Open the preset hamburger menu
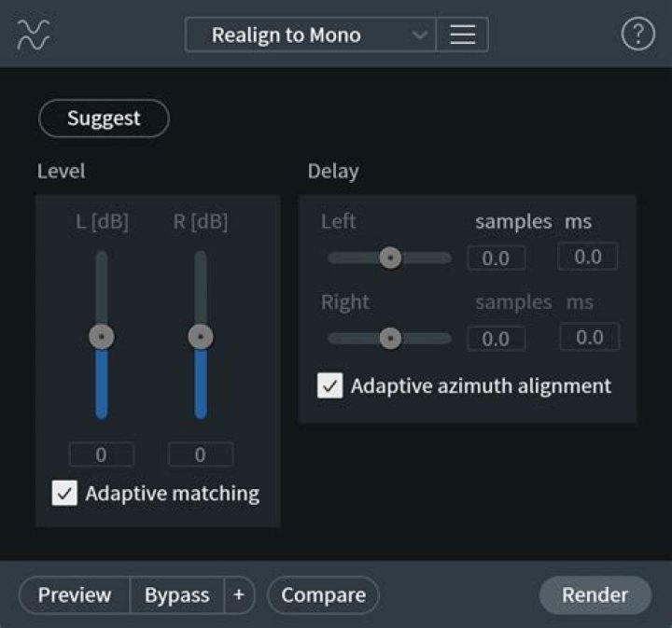 [462, 35]
